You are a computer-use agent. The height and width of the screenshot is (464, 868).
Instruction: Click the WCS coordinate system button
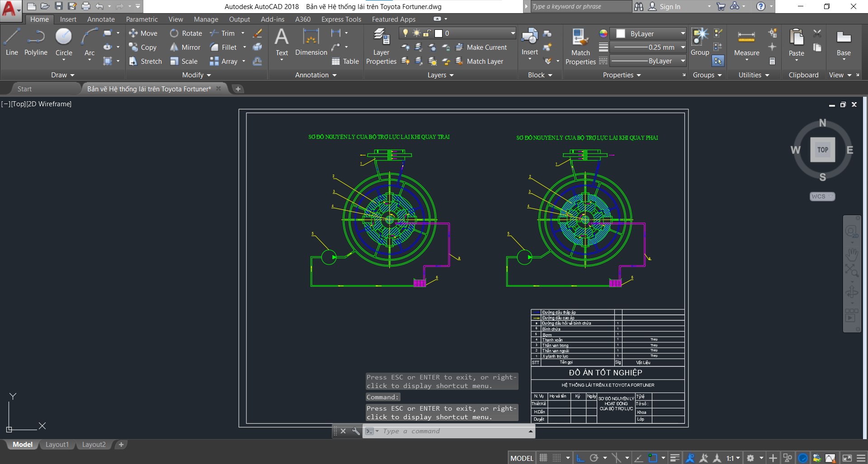822,196
